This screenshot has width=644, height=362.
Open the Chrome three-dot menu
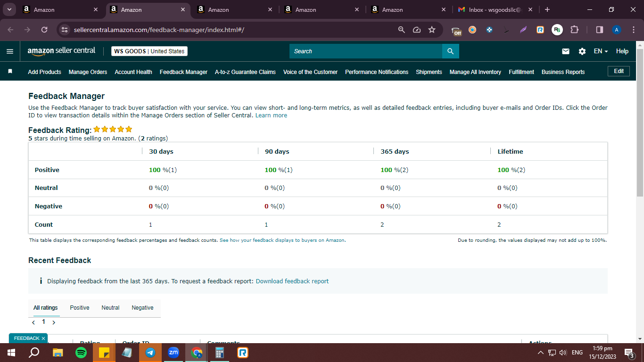(633, 30)
